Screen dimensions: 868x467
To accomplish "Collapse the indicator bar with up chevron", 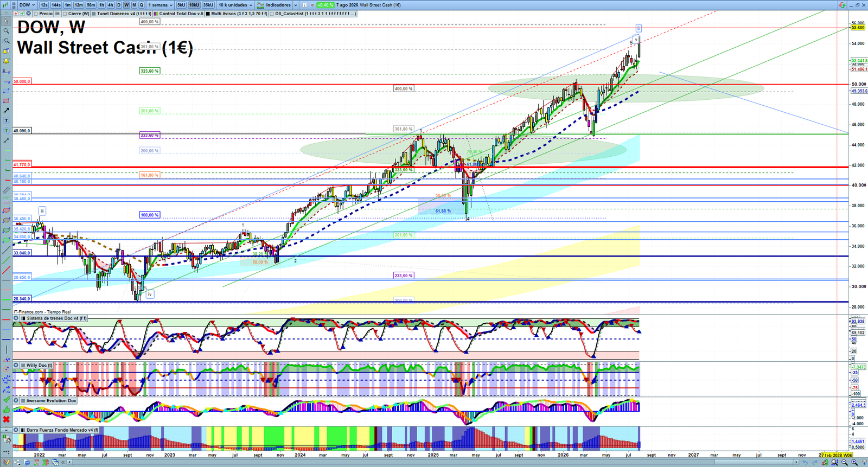I will point(7,13).
